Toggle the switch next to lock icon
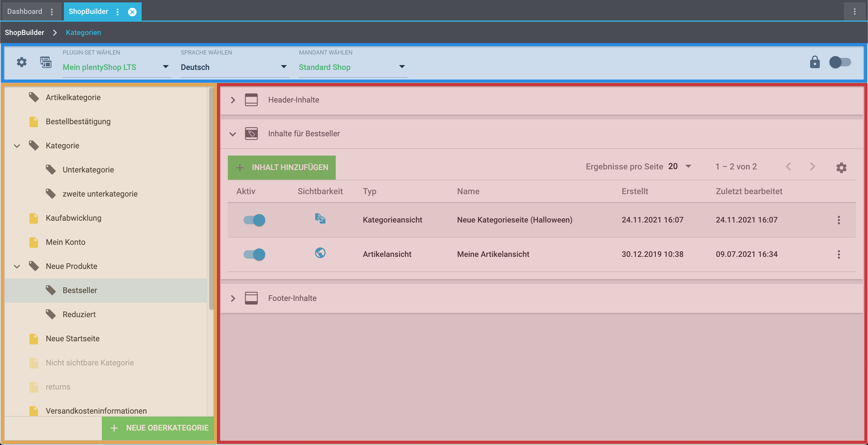 coord(840,62)
